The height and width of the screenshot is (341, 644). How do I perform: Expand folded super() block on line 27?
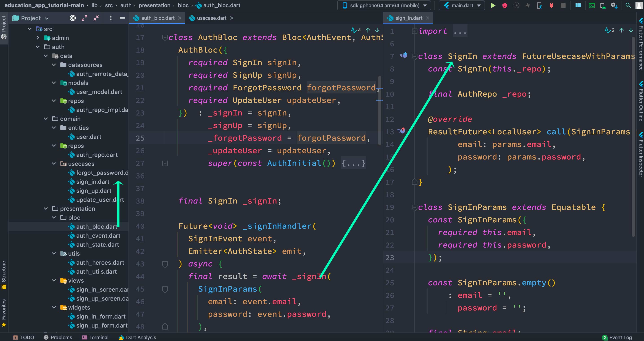pos(165,163)
